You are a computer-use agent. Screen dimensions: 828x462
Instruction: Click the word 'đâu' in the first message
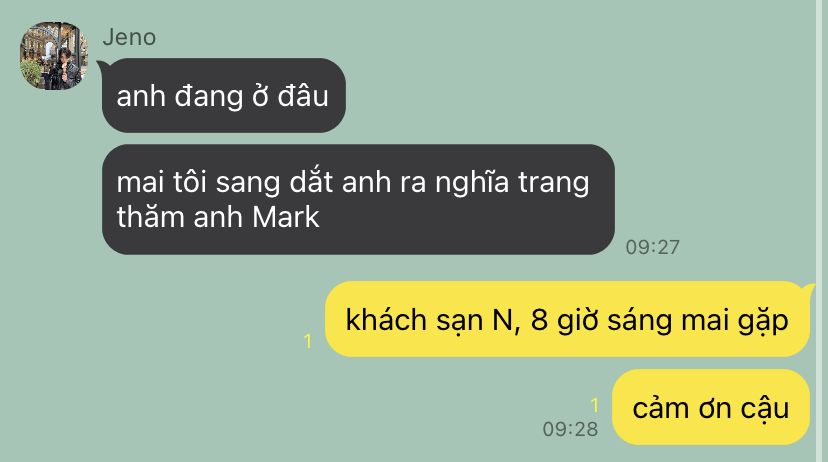[x=303, y=96]
